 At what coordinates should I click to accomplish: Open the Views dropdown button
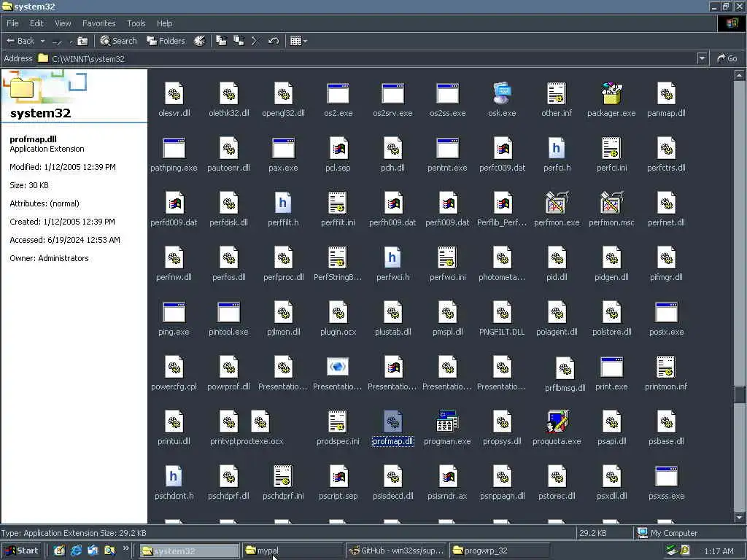coord(298,41)
